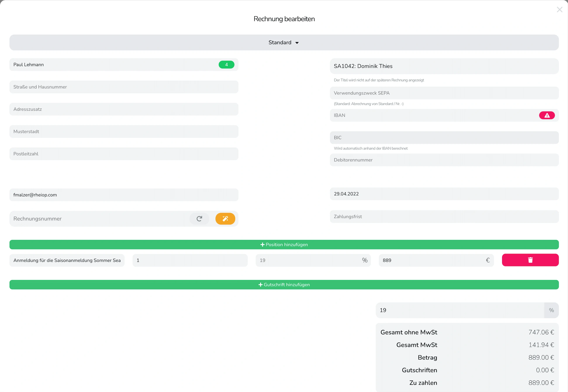Focus the Straße und Hausnummer field
Viewport: 568px width, 392px height.
point(124,87)
